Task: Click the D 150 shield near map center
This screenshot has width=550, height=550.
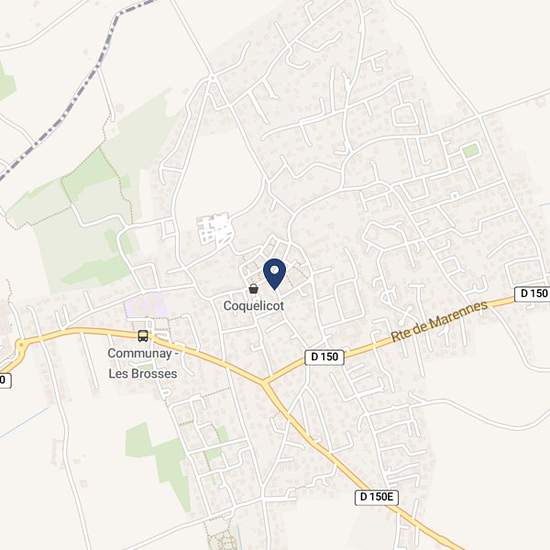Action: pos(324,357)
